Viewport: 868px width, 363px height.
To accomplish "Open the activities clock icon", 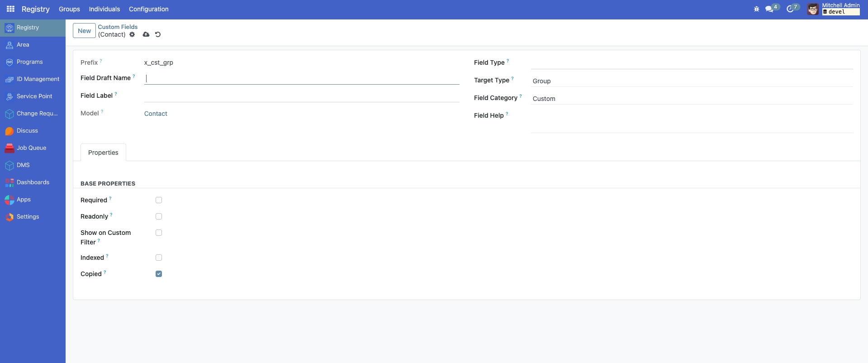I will click(x=790, y=9).
